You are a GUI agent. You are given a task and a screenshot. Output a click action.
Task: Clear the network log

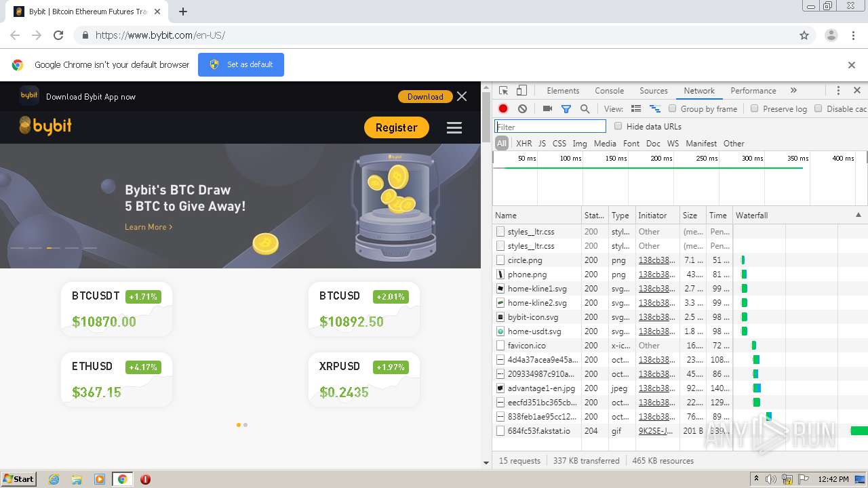[x=522, y=108]
